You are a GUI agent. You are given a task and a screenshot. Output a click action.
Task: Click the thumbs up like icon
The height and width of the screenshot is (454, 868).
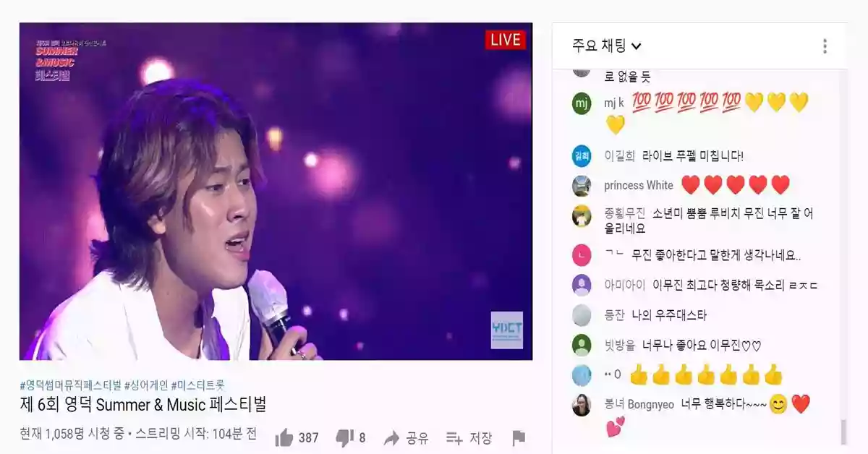[284, 437]
